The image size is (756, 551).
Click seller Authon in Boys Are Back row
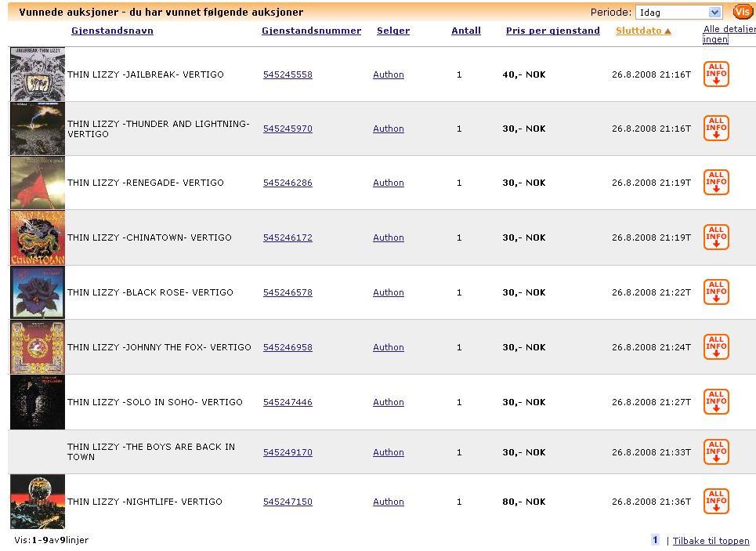[389, 452]
